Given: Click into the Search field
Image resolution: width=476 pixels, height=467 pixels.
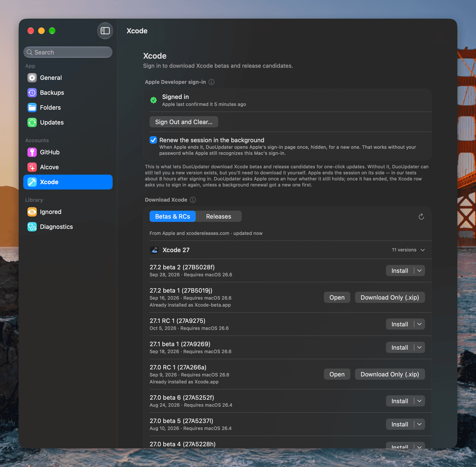Looking at the screenshot, I should point(68,52).
